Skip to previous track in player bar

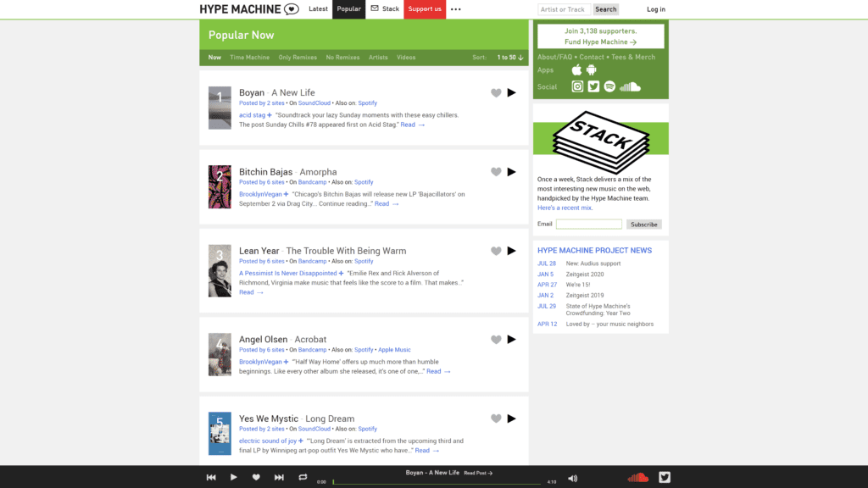tap(211, 478)
